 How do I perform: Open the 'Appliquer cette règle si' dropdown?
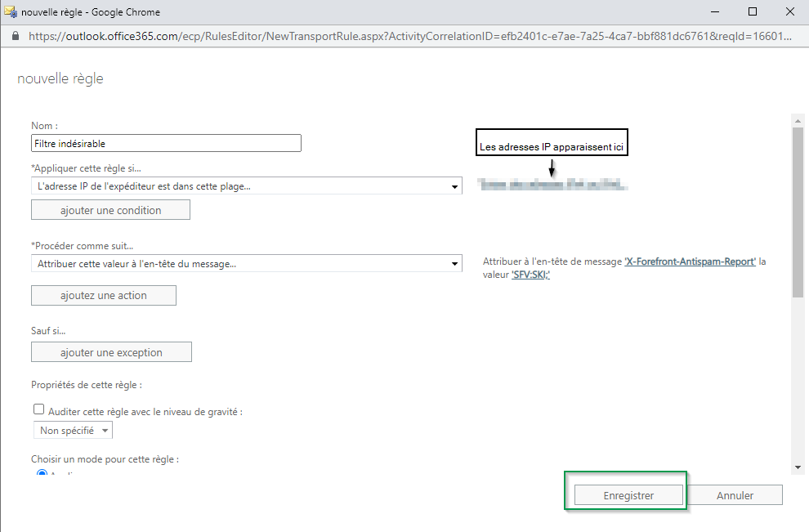(246, 186)
